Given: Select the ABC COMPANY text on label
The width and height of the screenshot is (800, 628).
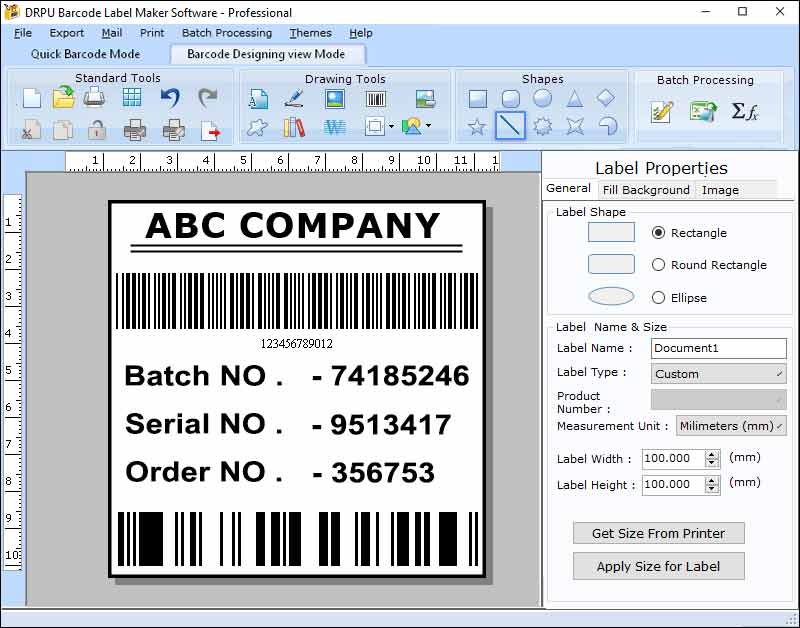Looking at the screenshot, I should click(x=293, y=225).
